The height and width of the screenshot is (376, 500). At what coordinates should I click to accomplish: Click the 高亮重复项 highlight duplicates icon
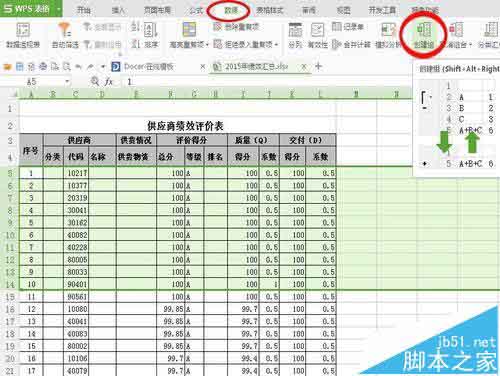[x=189, y=30]
